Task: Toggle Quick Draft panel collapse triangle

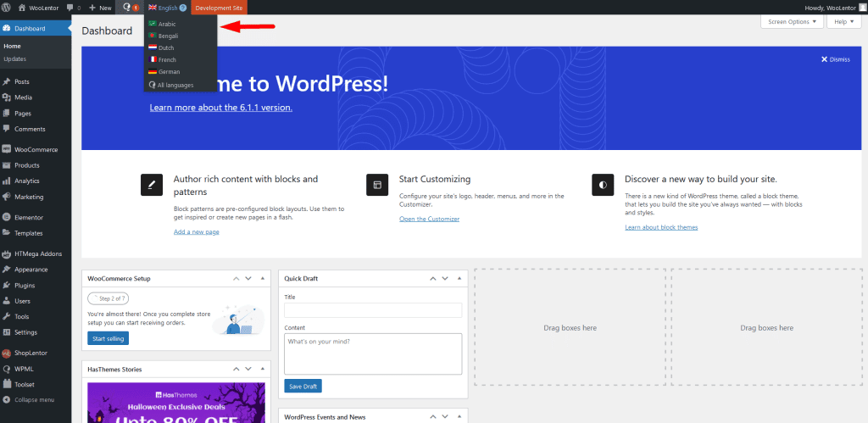Action: 459,279
